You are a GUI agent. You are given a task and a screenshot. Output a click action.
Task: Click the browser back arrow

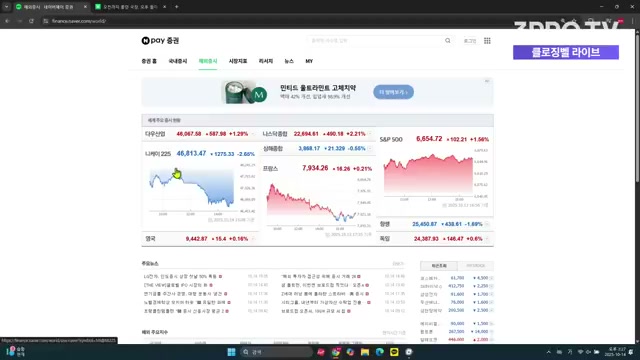pos(7,21)
